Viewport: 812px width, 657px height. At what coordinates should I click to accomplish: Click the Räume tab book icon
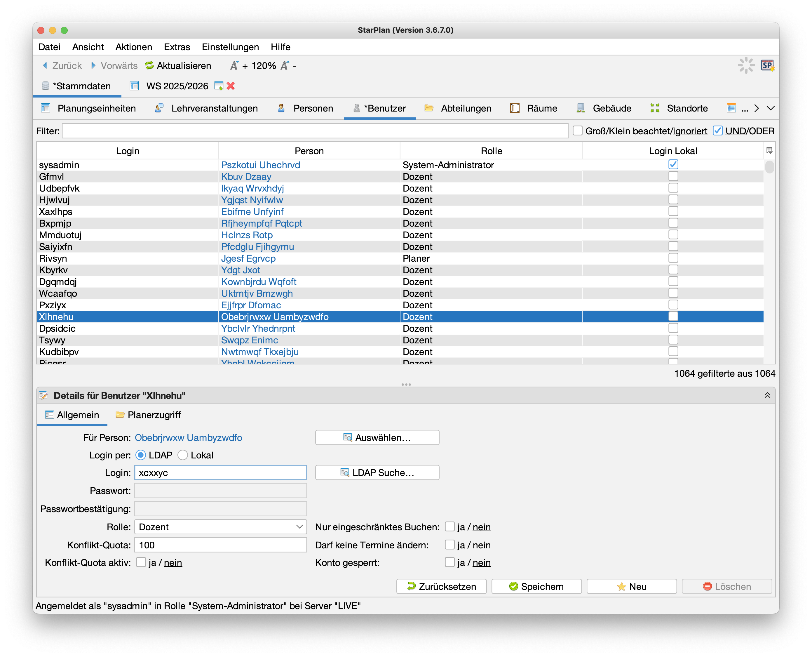[x=514, y=108]
